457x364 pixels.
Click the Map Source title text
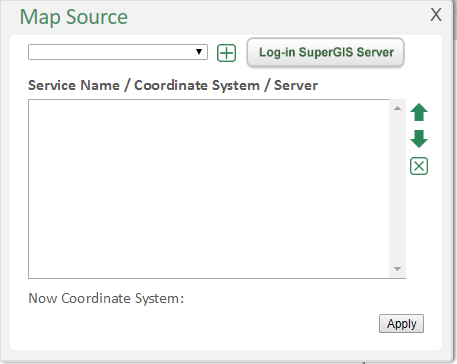click(x=74, y=17)
